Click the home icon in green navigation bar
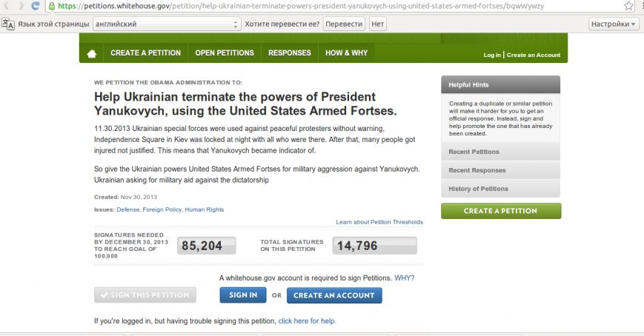The height and width of the screenshot is (336, 644). [92, 53]
